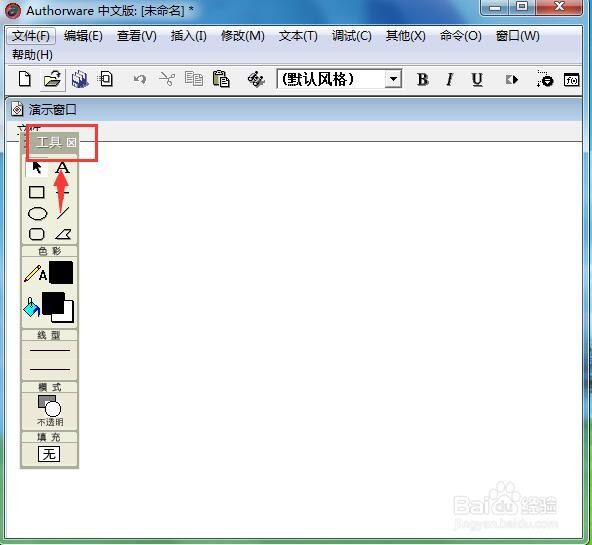Select the Diagonal line tool
Viewport: 592px width, 545px height.
[x=63, y=213]
